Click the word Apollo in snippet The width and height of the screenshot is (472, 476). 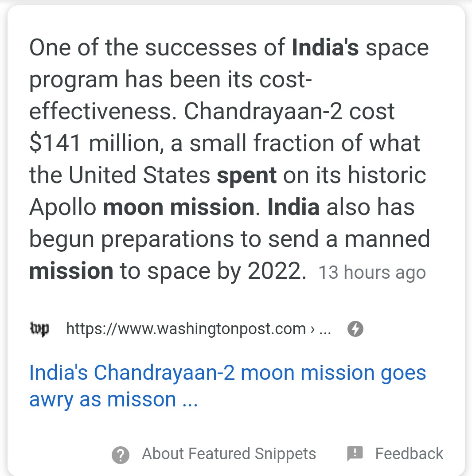tap(63, 207)
